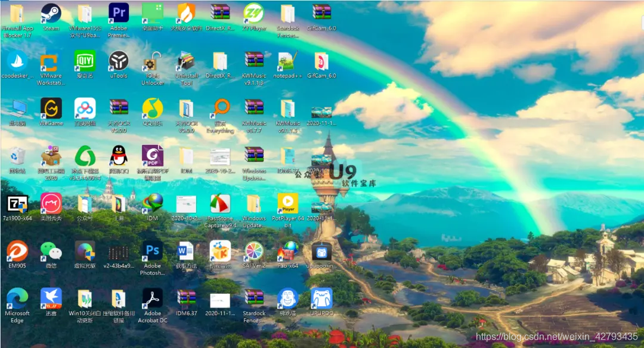This screenshot has width=644, height=348.
Task: Open the iQIYI 爱奇艺 shortcut
Action: (85, 61)
